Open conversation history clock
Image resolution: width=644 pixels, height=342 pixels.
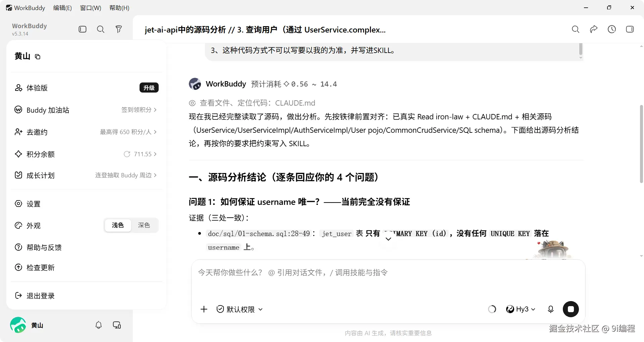pyautogui.click(x=612, y=29)
